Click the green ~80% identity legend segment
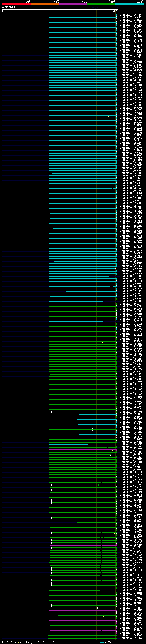 point(101,4)
